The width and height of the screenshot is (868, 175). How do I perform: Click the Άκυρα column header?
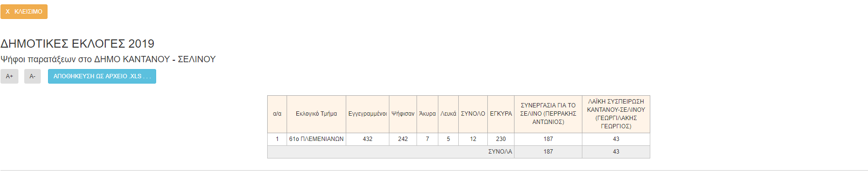(427, 114)
